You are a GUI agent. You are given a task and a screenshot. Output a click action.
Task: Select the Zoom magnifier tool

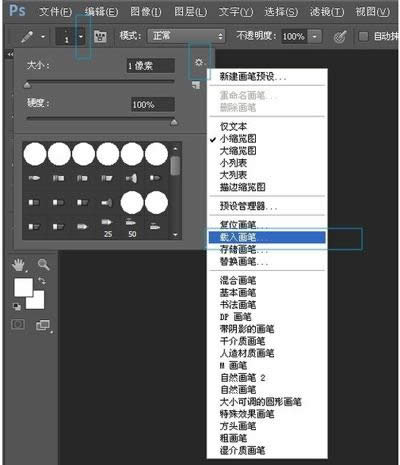[x=44, y=264]
